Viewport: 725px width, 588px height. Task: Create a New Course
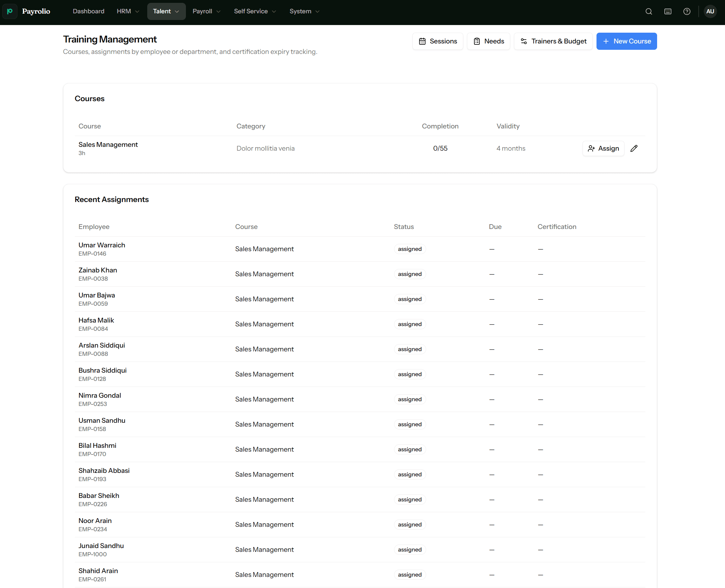(x=626, y=41)
